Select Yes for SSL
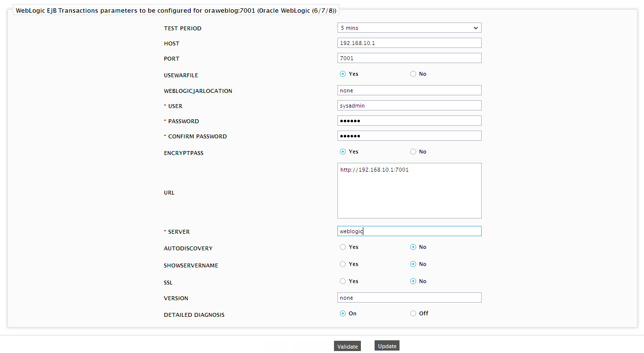Screen dimensions: 644x353 coord(343,281)
